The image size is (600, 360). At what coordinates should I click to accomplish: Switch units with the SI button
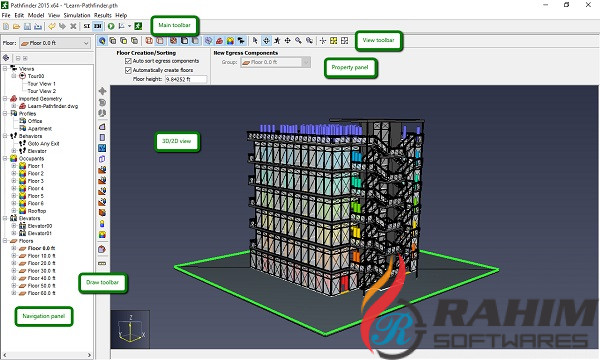click(87, 26)
